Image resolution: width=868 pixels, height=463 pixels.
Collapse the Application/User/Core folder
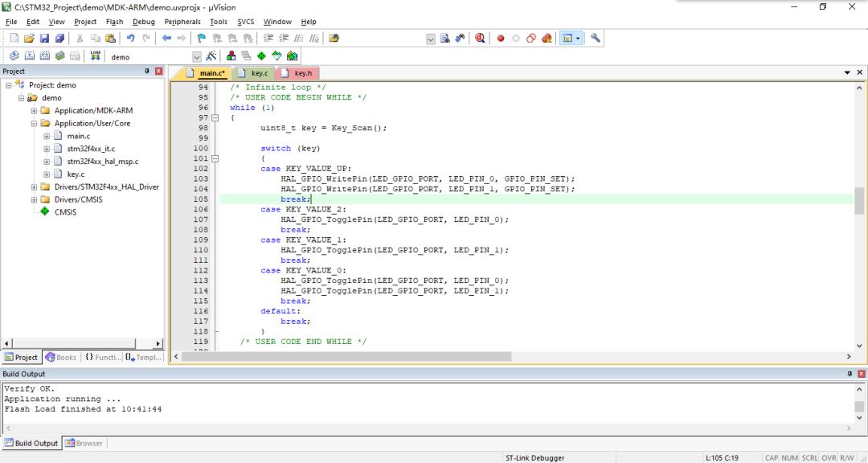34,124
